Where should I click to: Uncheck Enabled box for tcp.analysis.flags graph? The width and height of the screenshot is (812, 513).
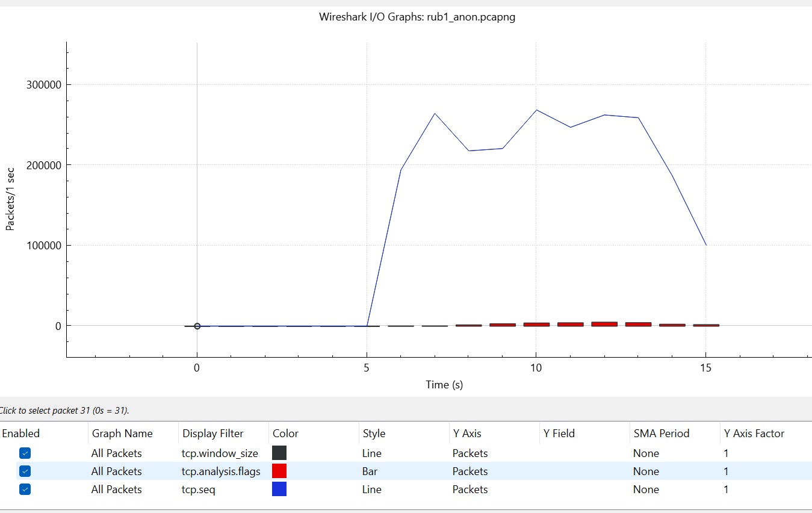tap(25, 471)
